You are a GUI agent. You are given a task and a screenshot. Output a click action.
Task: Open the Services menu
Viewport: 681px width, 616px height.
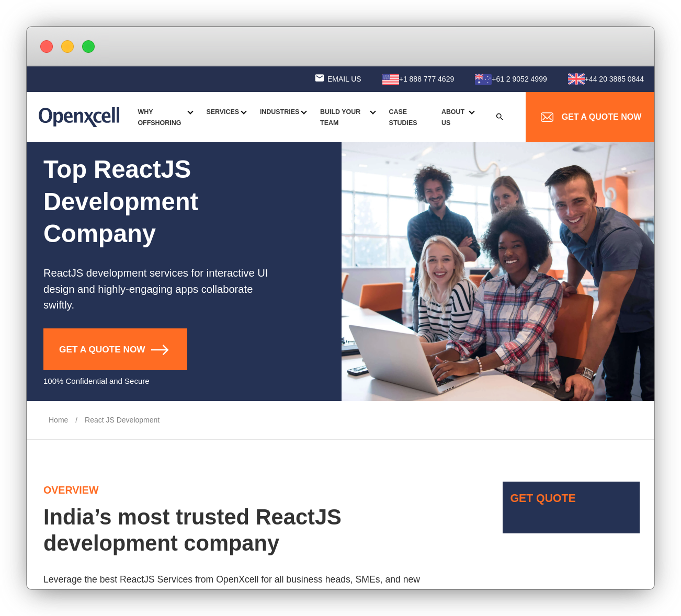click(222, 112)
